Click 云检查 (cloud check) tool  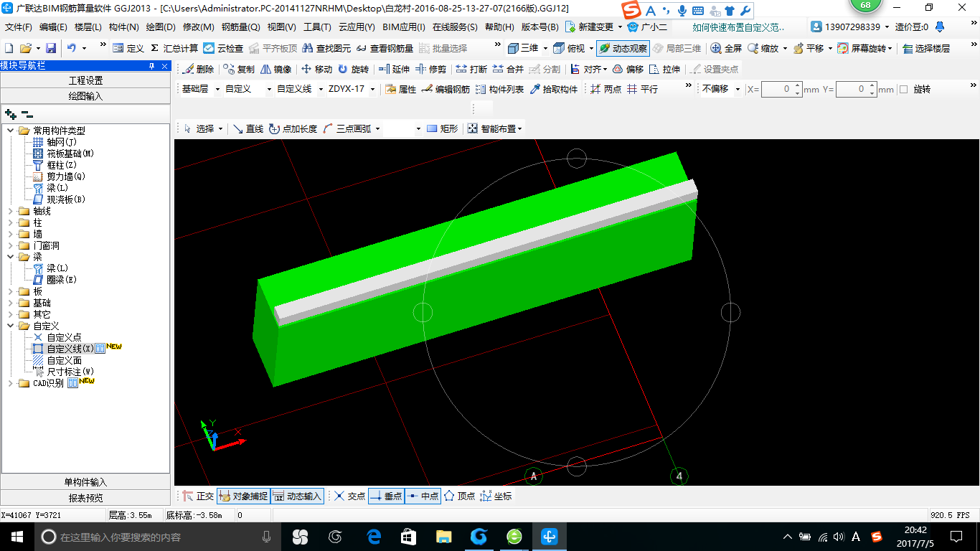(x=223, y=48)
